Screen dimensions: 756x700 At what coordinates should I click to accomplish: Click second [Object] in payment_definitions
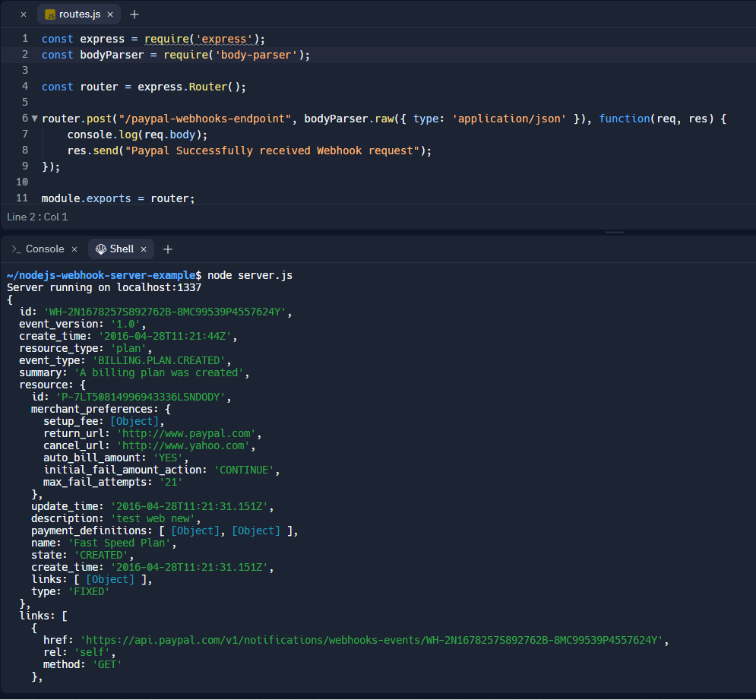coord(256,531)
